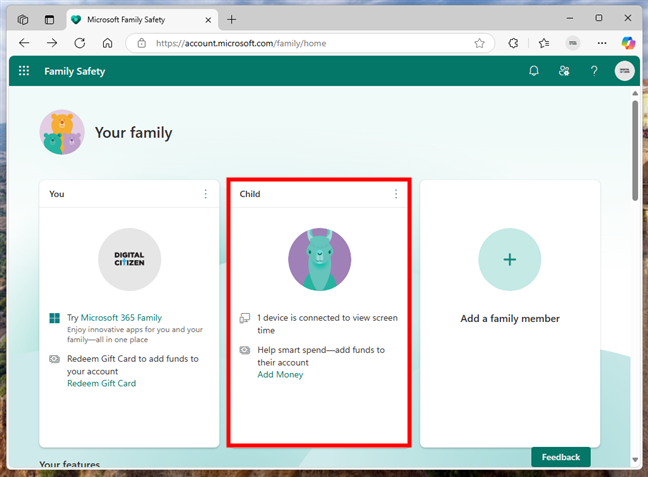Launch Copilot from the toolbar
Image resolution: width=648 pixels, height=477 pixels.
point(628,43)
